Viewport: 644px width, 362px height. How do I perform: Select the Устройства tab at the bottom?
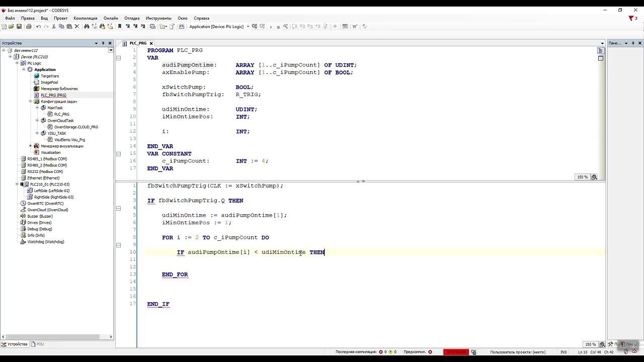click(15, 344)
